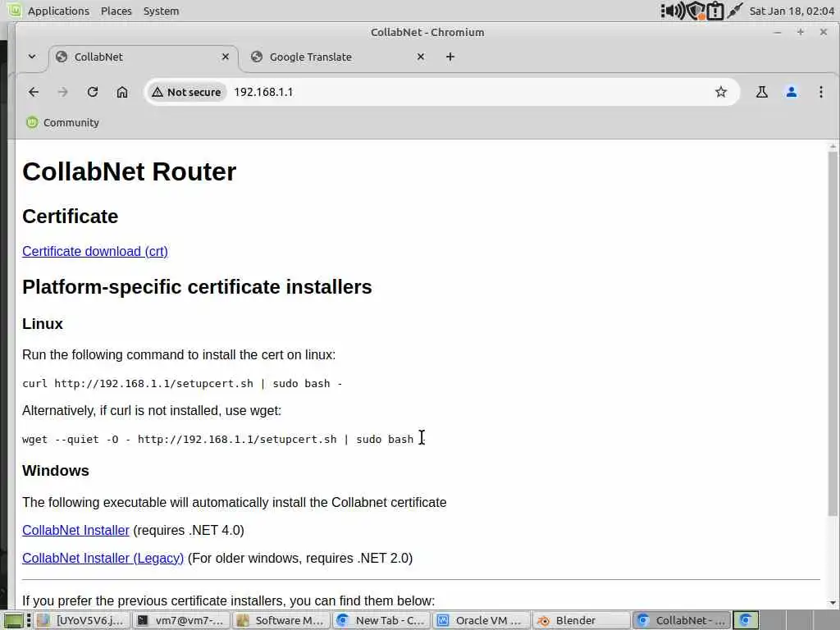Switch to the CollabNet tab
The height and width of the screenshot is (630, 840).
pos(144,57)
